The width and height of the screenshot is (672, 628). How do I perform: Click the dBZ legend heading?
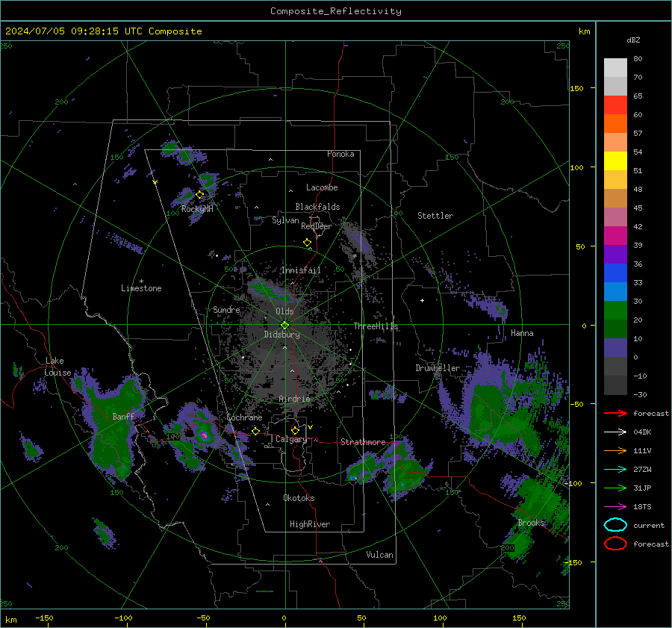tap(633, 40)
